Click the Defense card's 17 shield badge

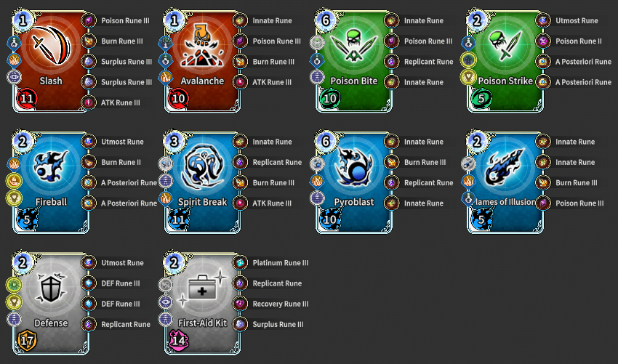[27, 340]
